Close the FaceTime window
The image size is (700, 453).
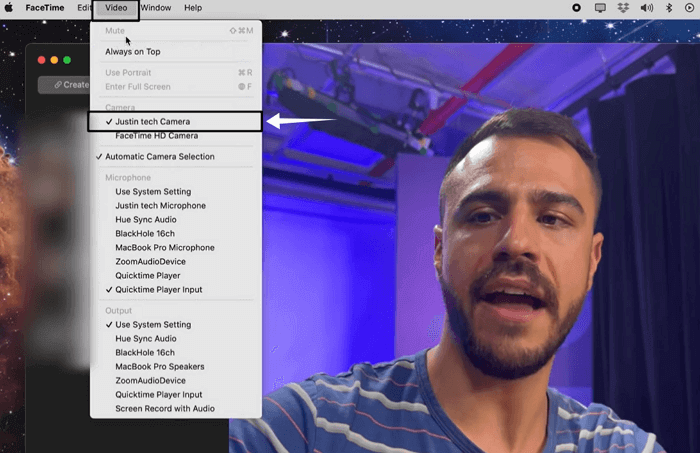[x=42, y=60]
